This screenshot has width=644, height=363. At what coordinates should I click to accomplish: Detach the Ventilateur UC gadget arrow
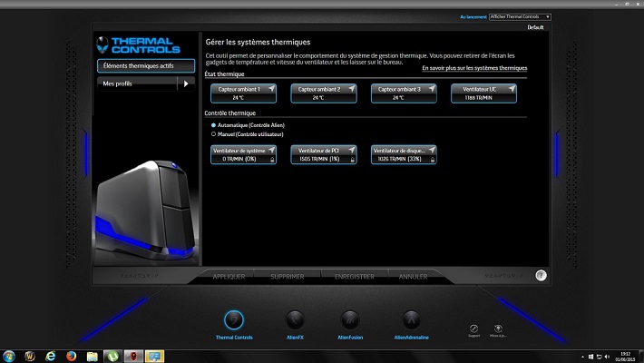click(512, 88)
